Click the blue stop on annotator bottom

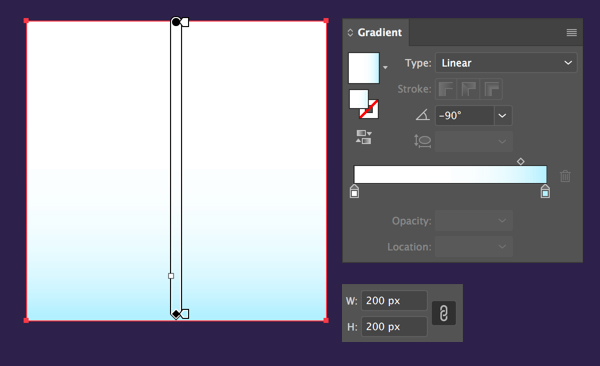pyautogui.click(x=185, y=314)
